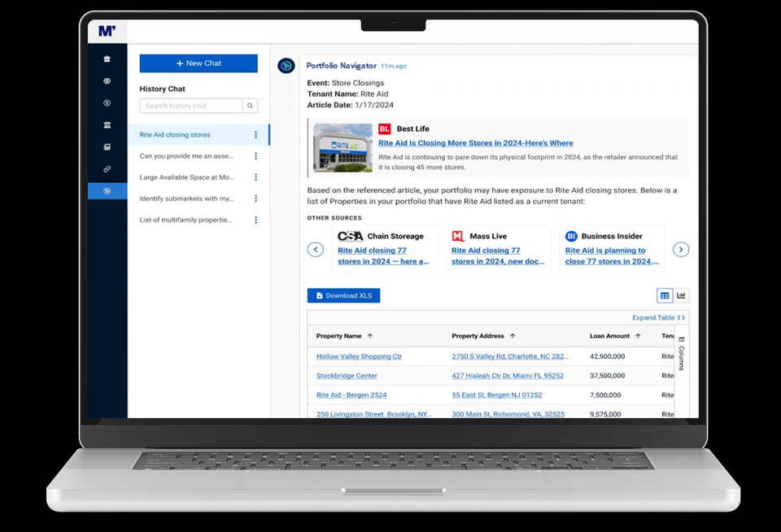This screenshot has width=781, height=532.
Task: Click the search magnifier in History Chat
Action: (250, 106)
